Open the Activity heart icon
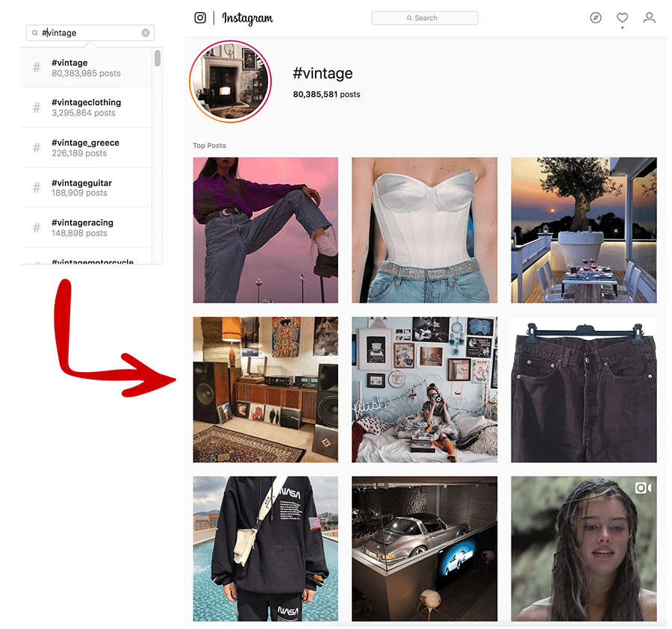This screenshot has height=629, width=672. [622, 18]
